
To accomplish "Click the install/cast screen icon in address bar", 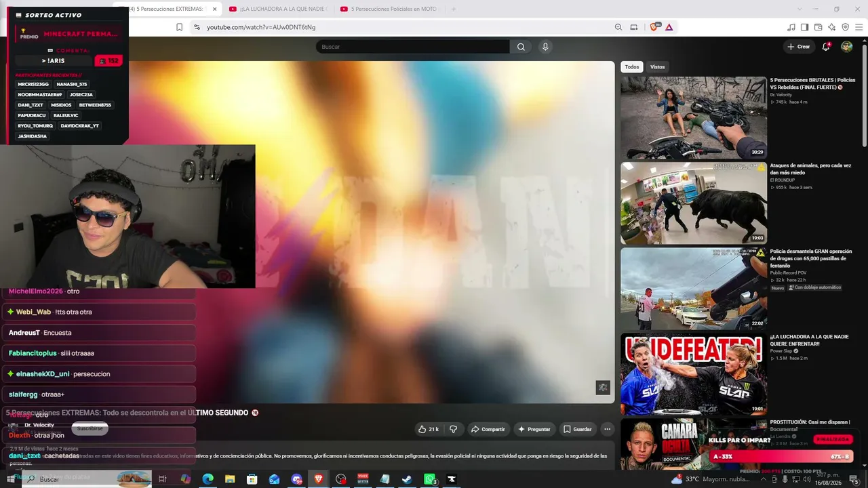I will point(634,27).
